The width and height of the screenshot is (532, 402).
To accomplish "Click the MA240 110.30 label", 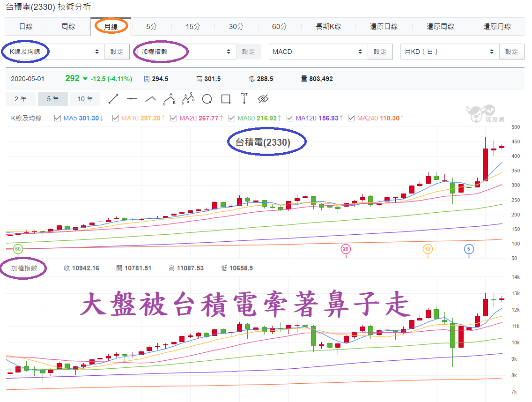I will tap(380, 118).
